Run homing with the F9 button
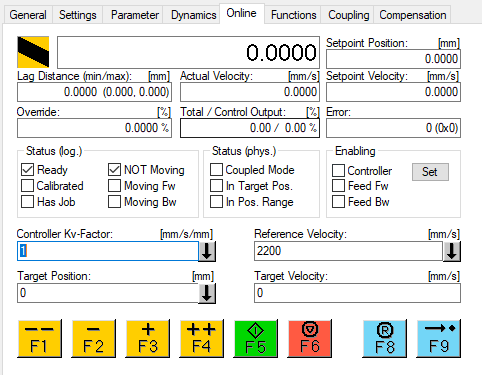The image size is (482, 375). coord(439,338)
